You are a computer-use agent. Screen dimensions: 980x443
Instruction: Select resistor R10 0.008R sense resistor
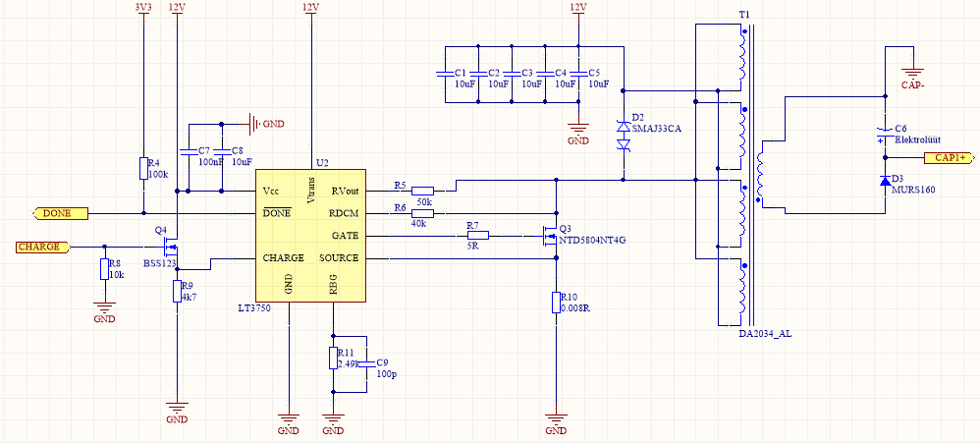pyautogui.click(x=556, y=304)
